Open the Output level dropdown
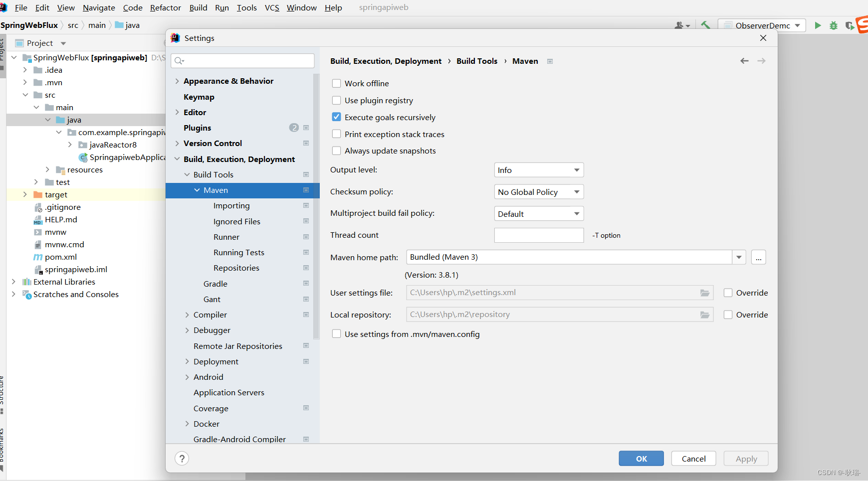Screen dimensions: 868x481 click(x=539, y=170)
